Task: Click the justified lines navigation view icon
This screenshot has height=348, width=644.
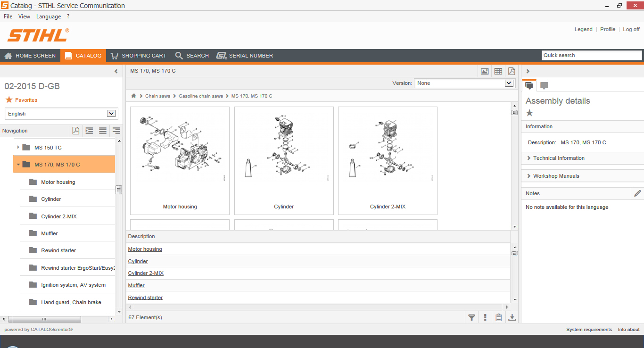Action: [103, 131]
